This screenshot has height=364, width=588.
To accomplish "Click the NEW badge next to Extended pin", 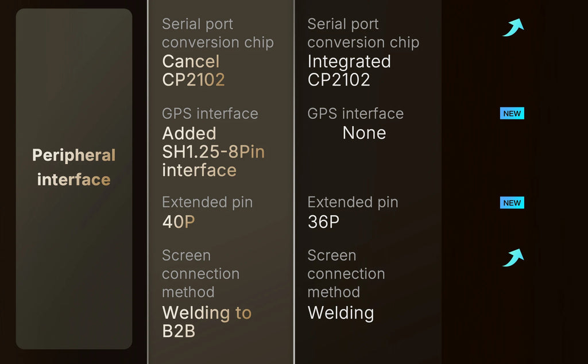I will [512, 203].
